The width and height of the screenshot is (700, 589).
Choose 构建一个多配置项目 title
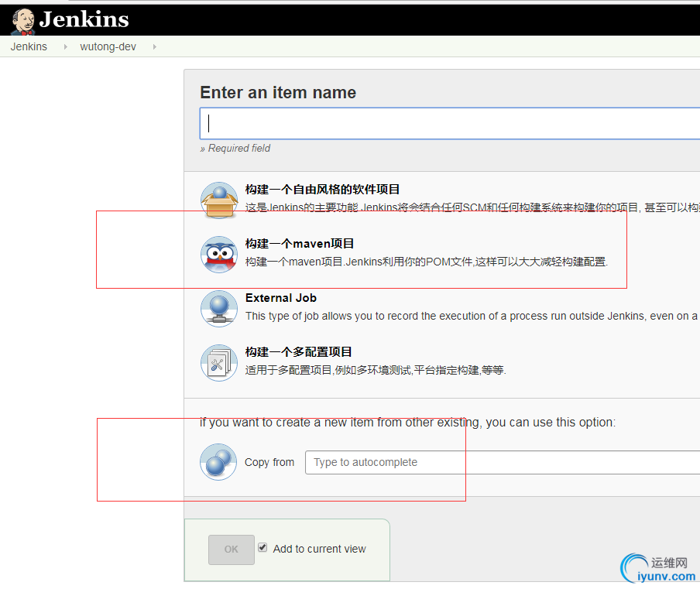point(299,352)
